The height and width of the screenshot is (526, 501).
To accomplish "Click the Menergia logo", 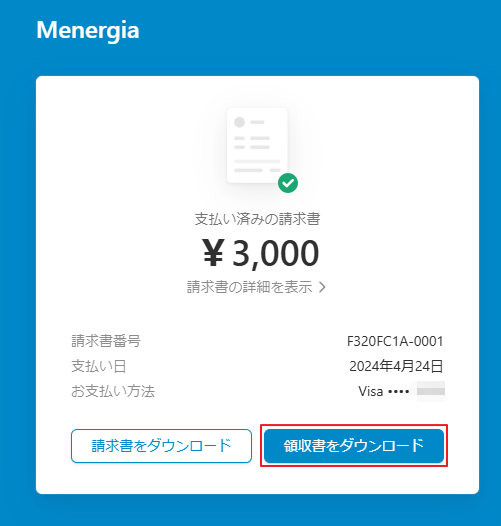I will coord(88,31).
